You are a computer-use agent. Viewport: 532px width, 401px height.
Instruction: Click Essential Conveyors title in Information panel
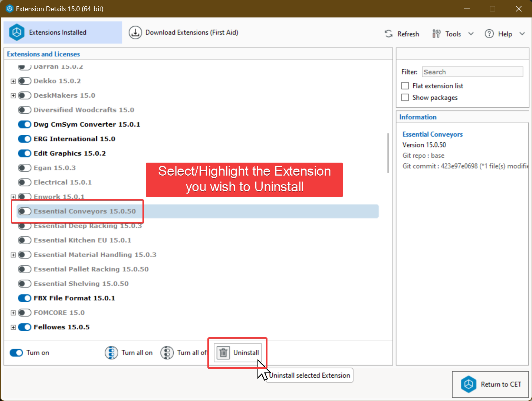pos(433,134)
